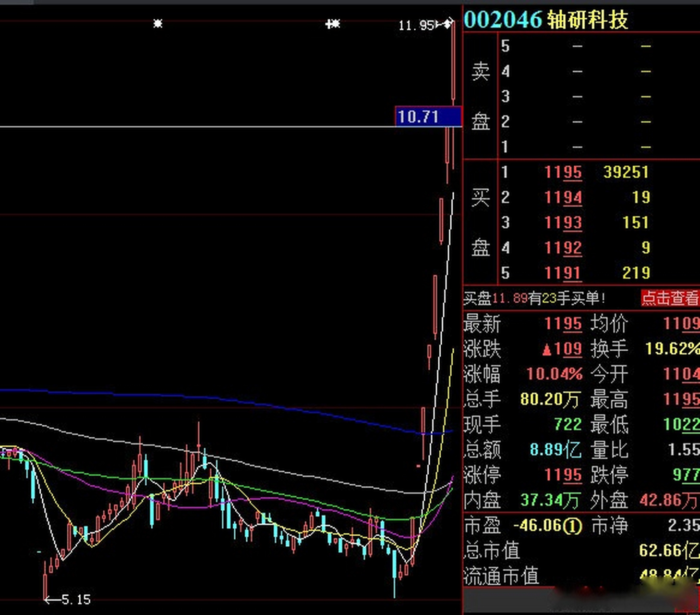
Task: Click the 现手 value 722
Action: [x=567, y=424]
